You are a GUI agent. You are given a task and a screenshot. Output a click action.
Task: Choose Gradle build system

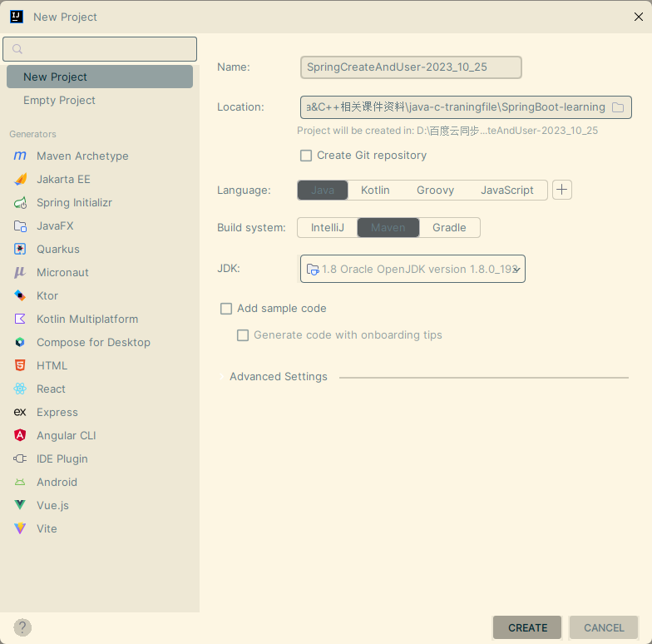click(x=449, y=228)
